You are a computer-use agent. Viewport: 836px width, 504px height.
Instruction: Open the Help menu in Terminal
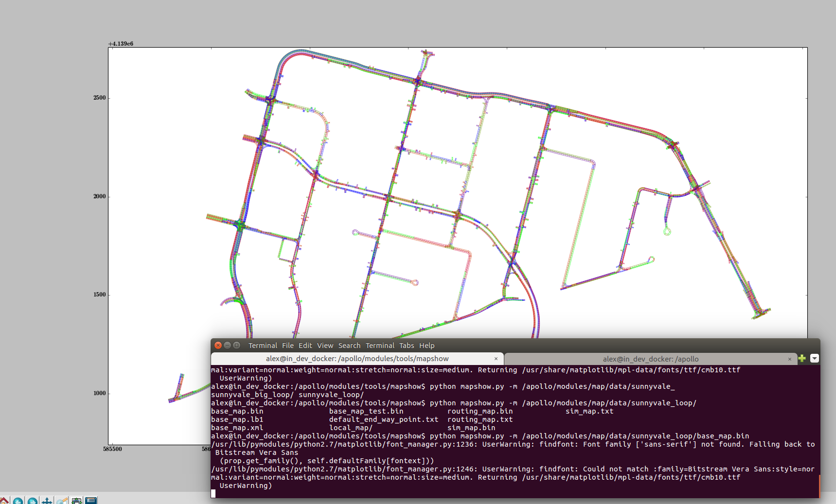coord(427,346)
